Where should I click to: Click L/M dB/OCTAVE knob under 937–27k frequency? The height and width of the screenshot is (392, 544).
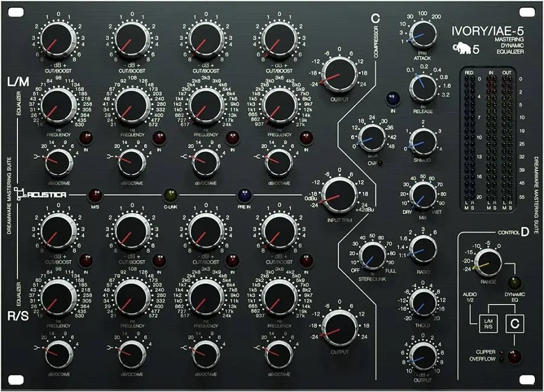click(279, 163)
